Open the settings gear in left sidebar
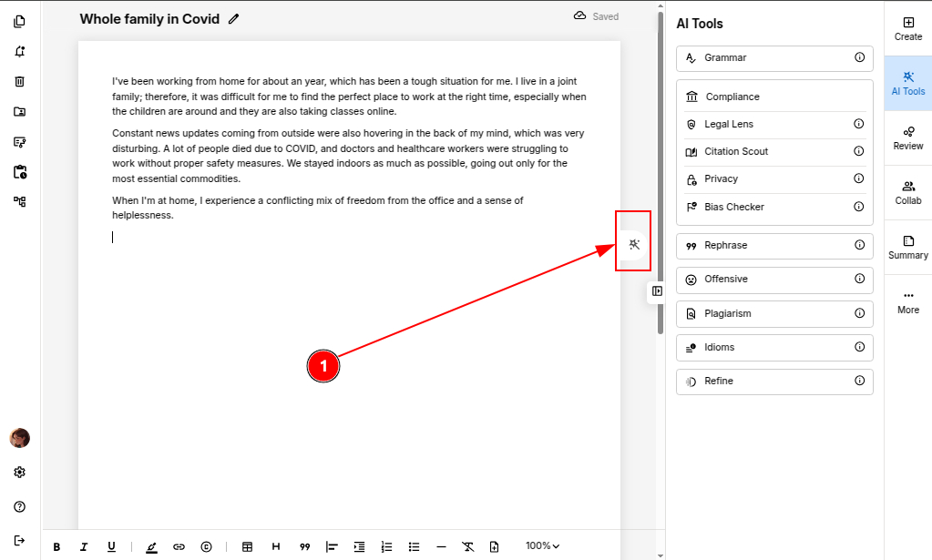Viewport: 932px width, 560px height. click(19, 473)
